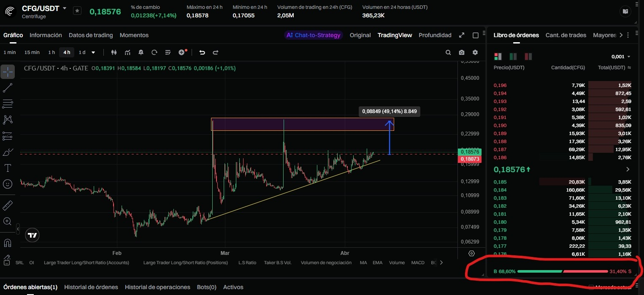Open the chart templates list icon
The height and width of the screenshot is (295, 644).
tap(168, 52)
